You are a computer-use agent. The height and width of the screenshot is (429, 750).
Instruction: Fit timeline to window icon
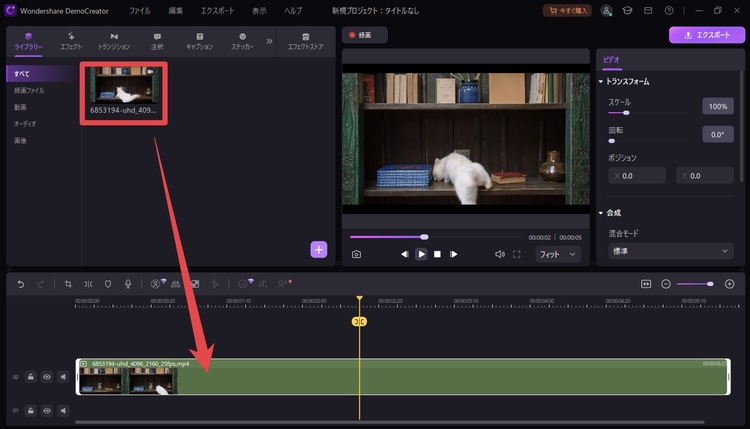pyautogui.click(x=646, y=284)
